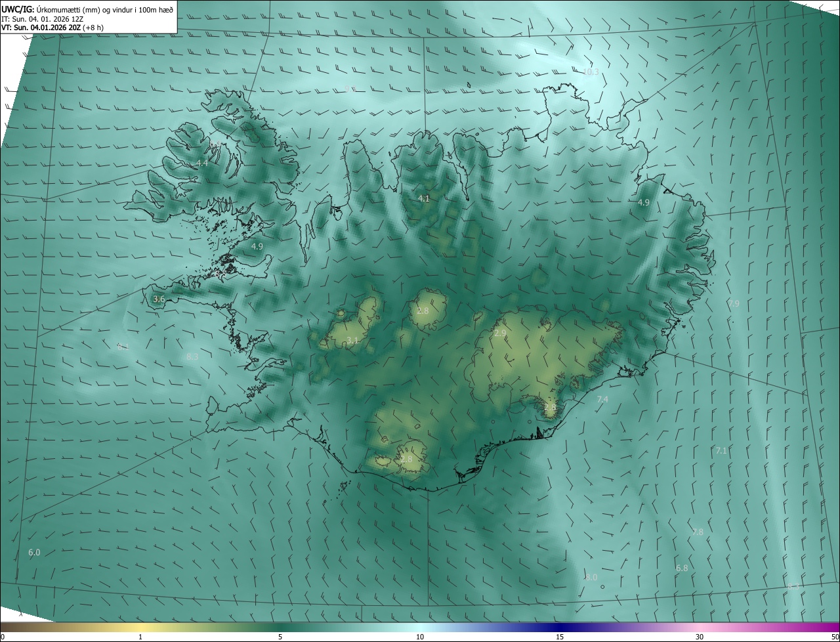Select the 6.0 value over the sea
The height and width of the screenshot is (642, 840).
point(34,553)
